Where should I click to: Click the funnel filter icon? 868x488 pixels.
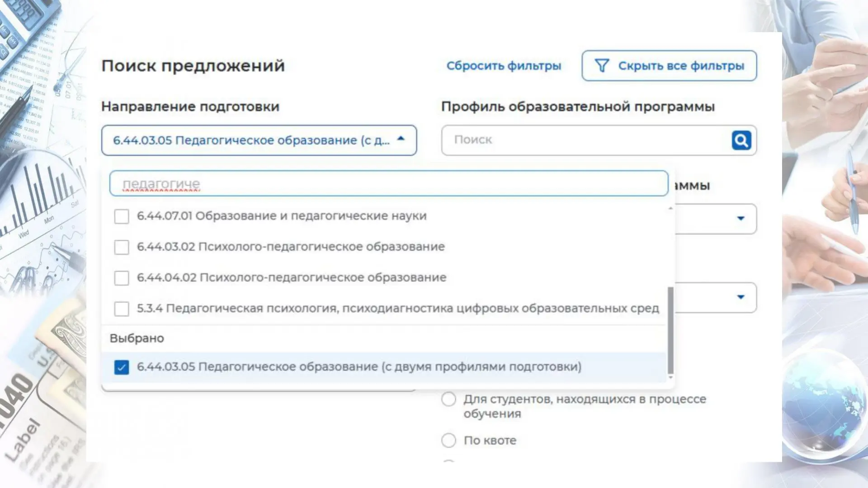tap(602, 66)
